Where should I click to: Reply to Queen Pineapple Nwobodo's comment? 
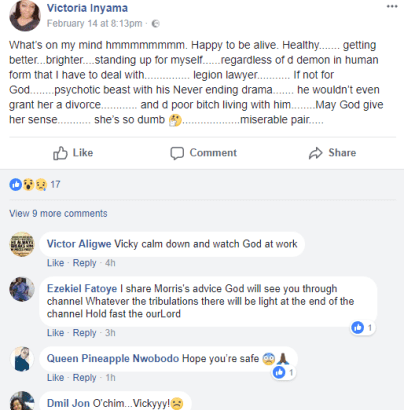click(84, 378)
